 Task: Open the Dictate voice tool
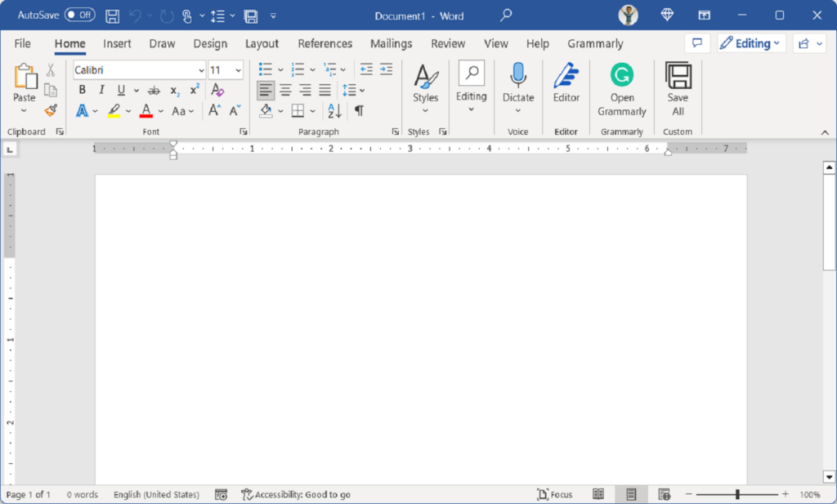[518, 86]
